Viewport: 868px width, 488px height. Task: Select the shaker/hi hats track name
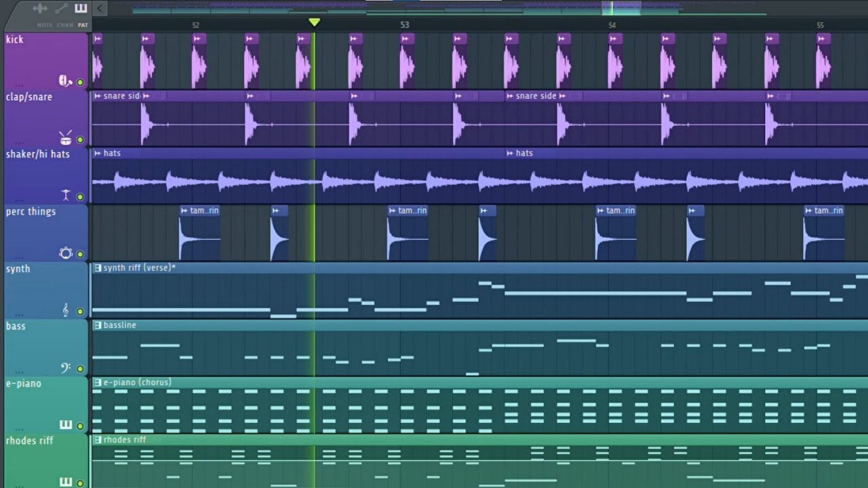coord(38,154)
